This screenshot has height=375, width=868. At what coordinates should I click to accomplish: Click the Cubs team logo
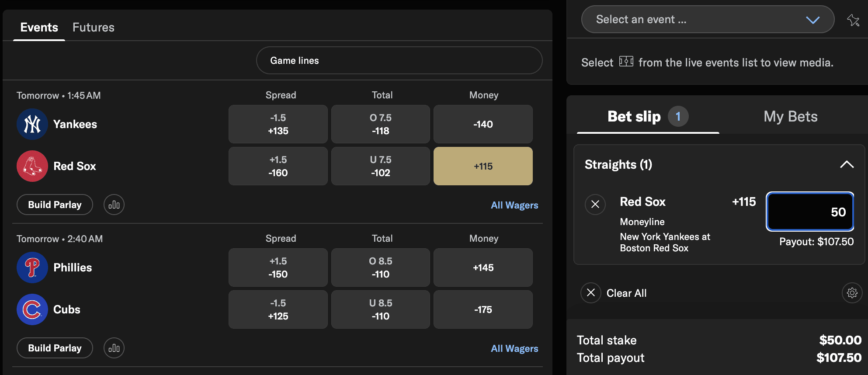tap(32, 309)
